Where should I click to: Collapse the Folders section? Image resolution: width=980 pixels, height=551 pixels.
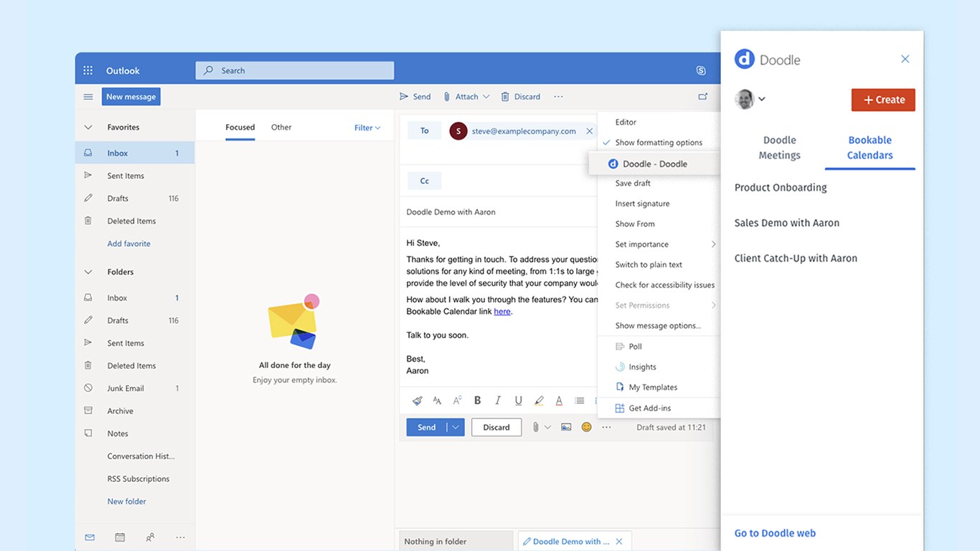point(88,273)
